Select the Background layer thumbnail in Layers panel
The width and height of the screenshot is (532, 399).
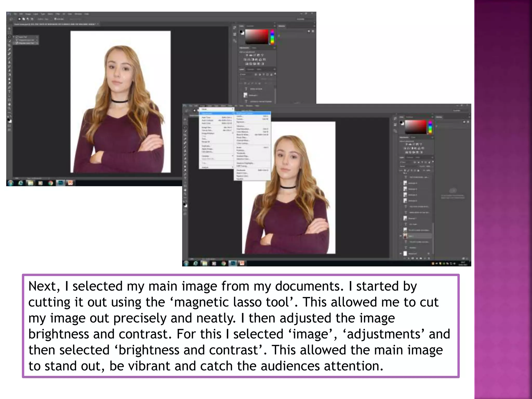tap(405, 254)
